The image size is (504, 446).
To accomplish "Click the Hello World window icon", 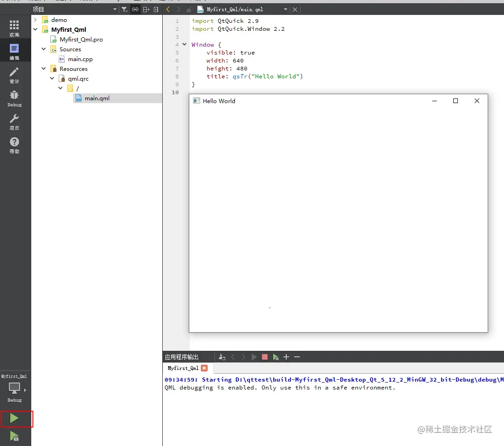I will point(196,101).
